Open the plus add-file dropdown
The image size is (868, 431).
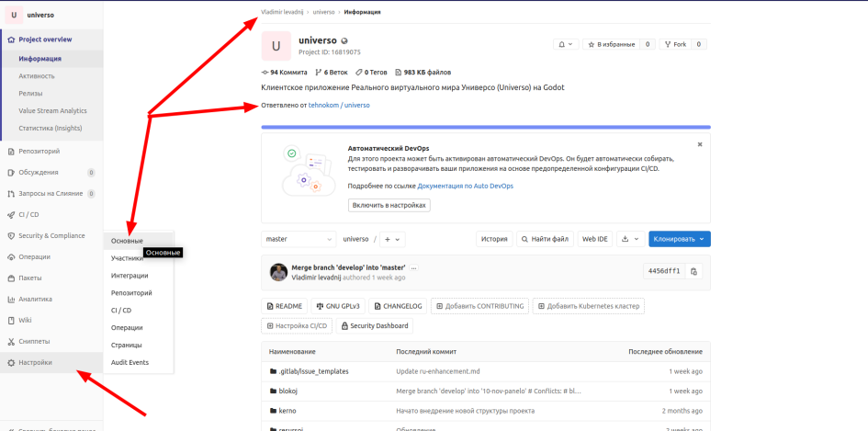(x=392, y=239)
